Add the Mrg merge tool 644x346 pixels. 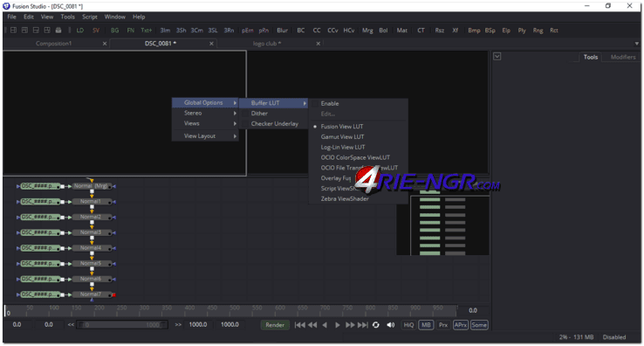[x=367, y=31]
